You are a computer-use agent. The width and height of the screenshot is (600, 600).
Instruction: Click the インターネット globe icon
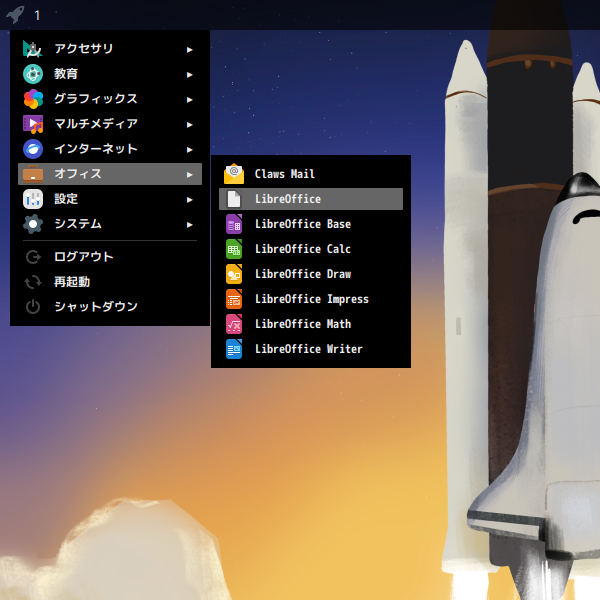click(33, 149)
